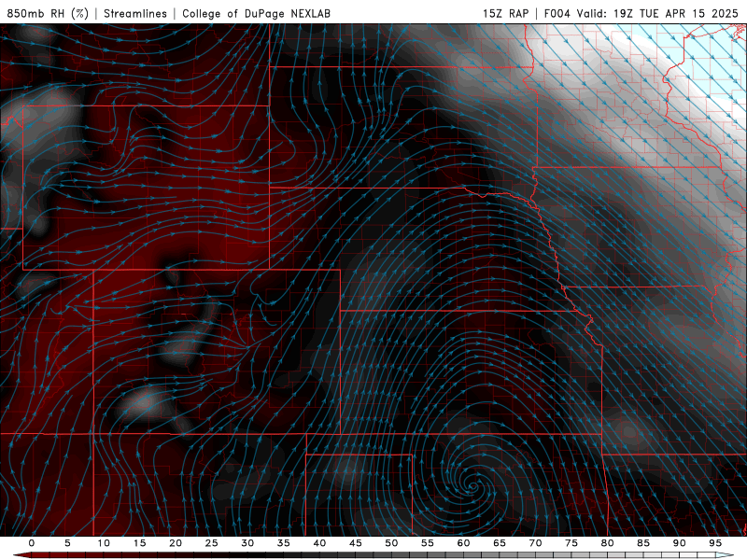
Task: Click the '10' label on the RH scale
Action: click(104, 543)
